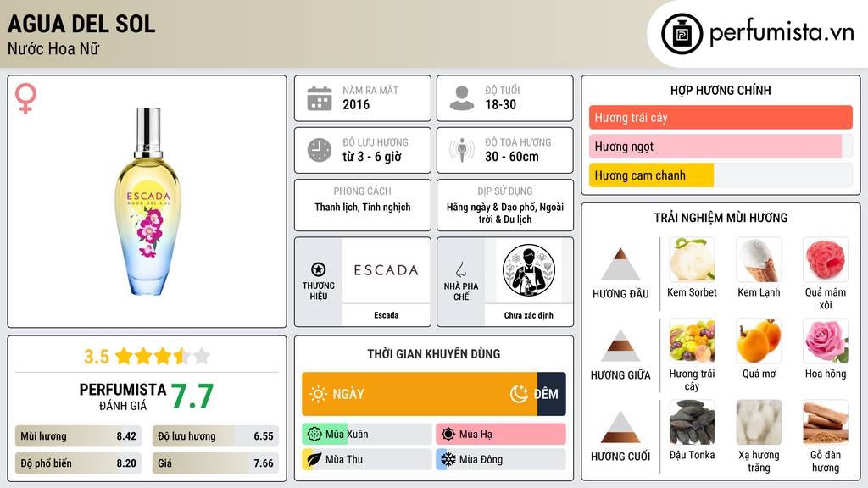Click the sun icon in the Ngày bar
Viewport: 868px width, 488px height.
318,394
